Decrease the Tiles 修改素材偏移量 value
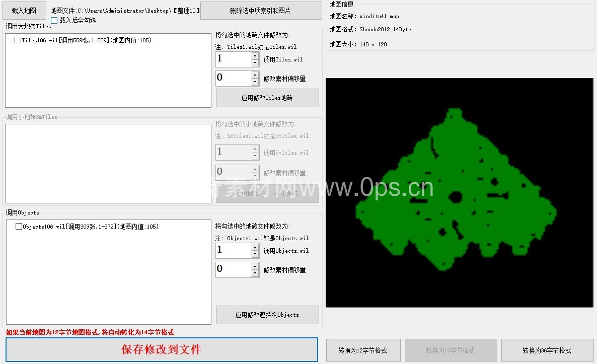 255,82
